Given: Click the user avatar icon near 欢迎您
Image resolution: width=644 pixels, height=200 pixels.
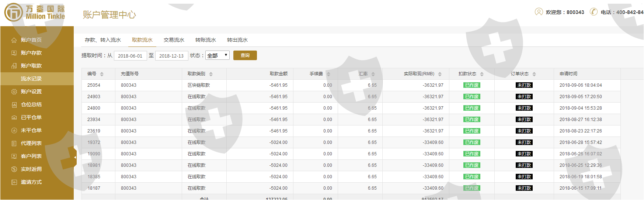Looking at the screenshot, I should coord(539,12).
